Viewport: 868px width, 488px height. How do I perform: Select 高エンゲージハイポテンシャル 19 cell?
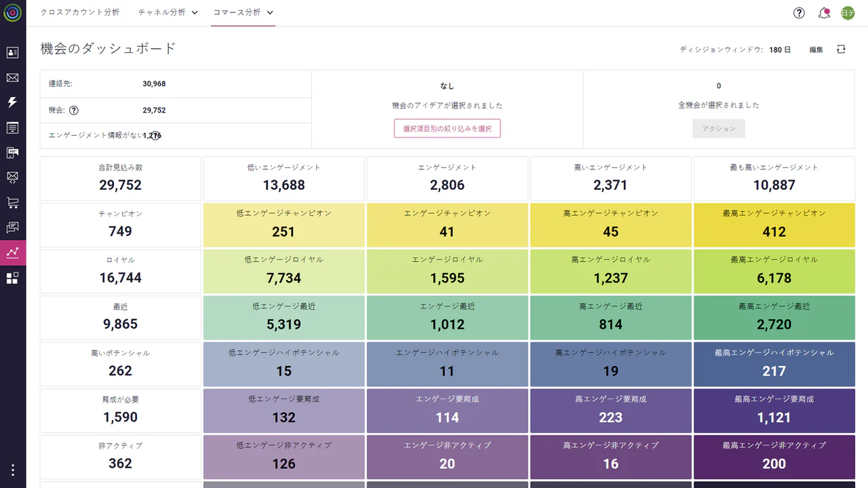point(611,364)
